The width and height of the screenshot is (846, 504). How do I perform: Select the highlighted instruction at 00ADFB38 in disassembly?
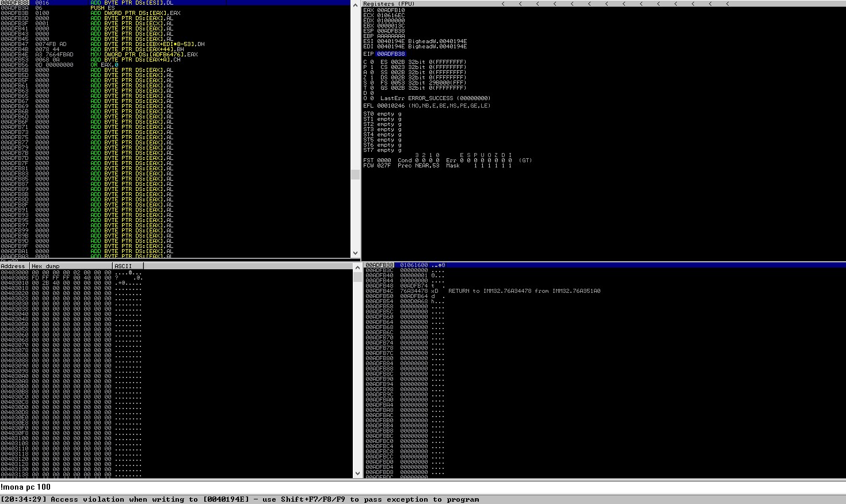tap(176, 3)
